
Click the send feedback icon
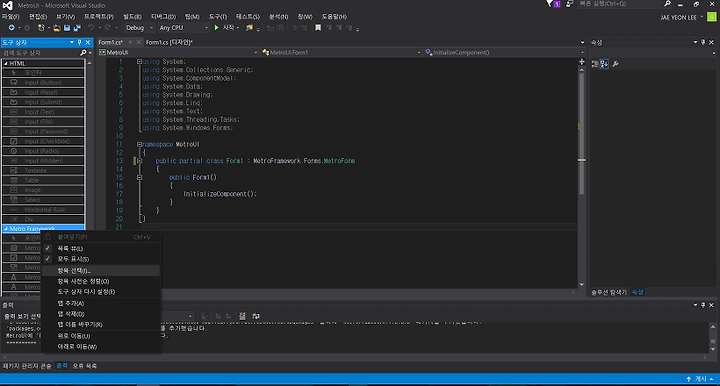click(x=569, y=4)
